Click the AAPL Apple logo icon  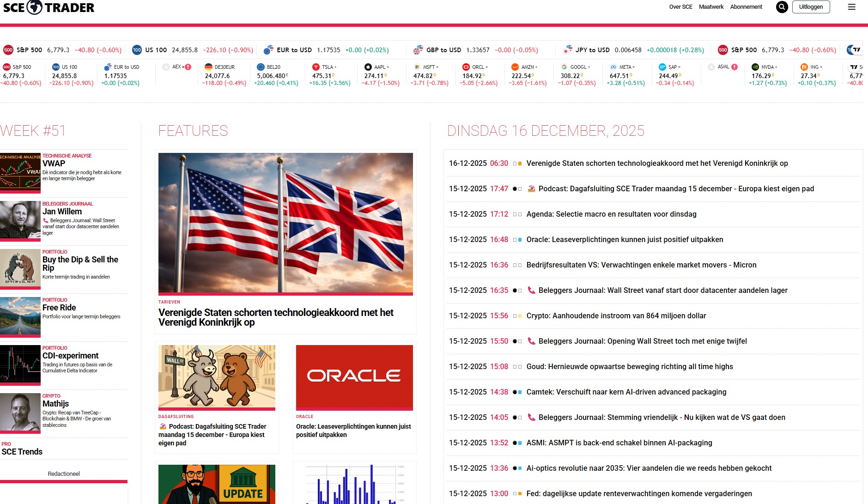(x=368, y=67)
